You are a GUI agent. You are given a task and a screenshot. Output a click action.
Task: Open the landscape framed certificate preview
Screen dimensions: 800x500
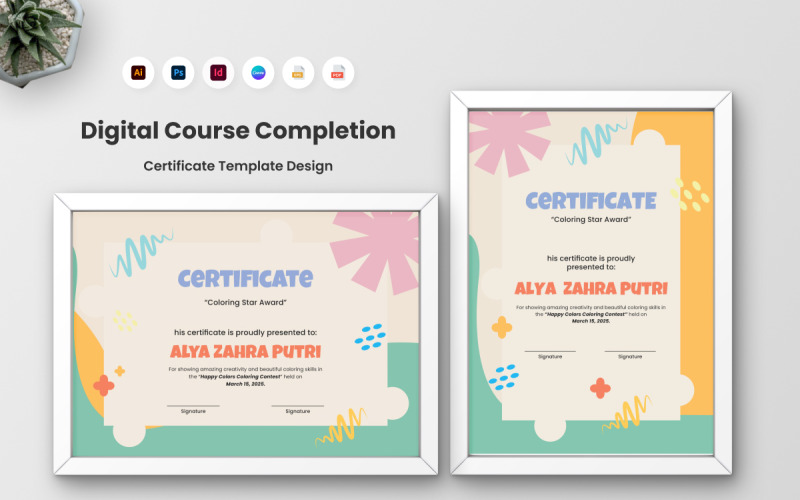coord(246,334)
